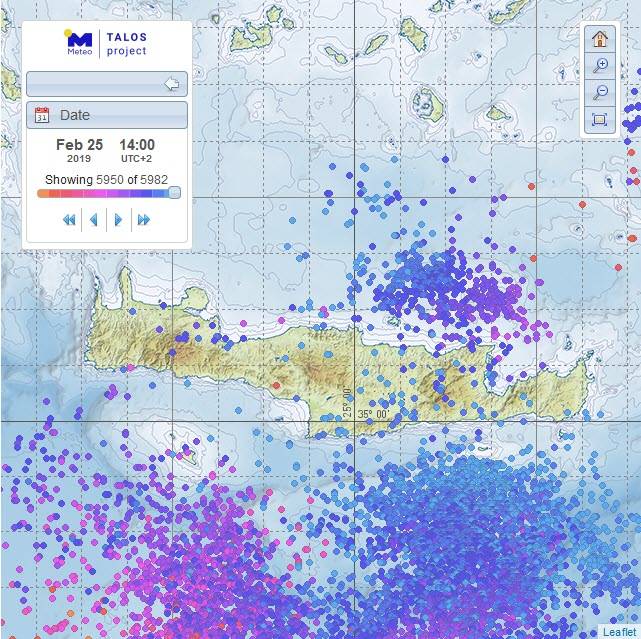Open the Leaflet attribution link

[618, 631]
